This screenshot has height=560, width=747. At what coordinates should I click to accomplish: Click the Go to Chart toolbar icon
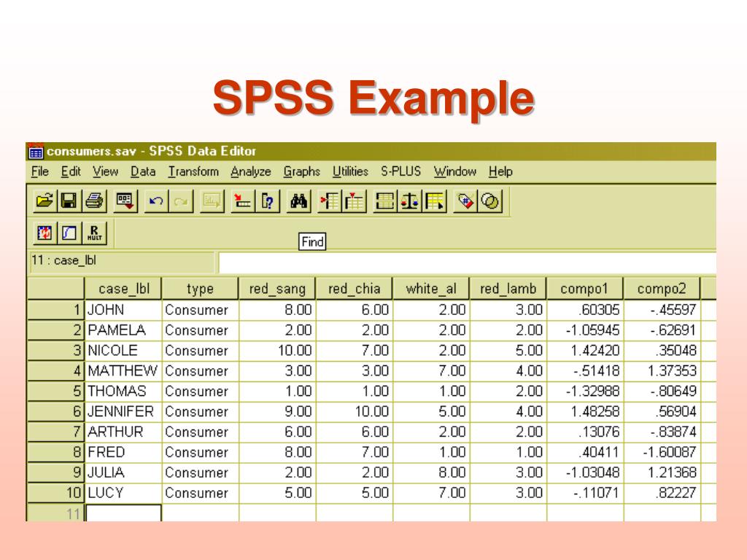[212, 201]
